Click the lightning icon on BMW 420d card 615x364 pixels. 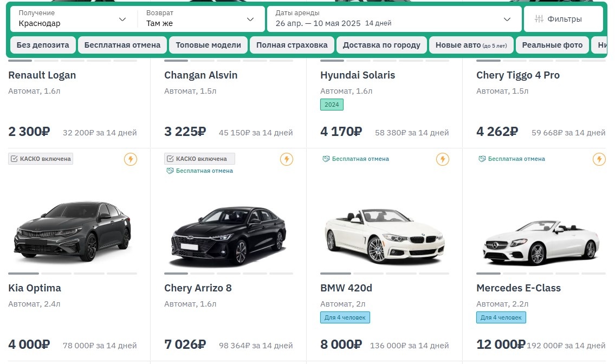point(443,159)
